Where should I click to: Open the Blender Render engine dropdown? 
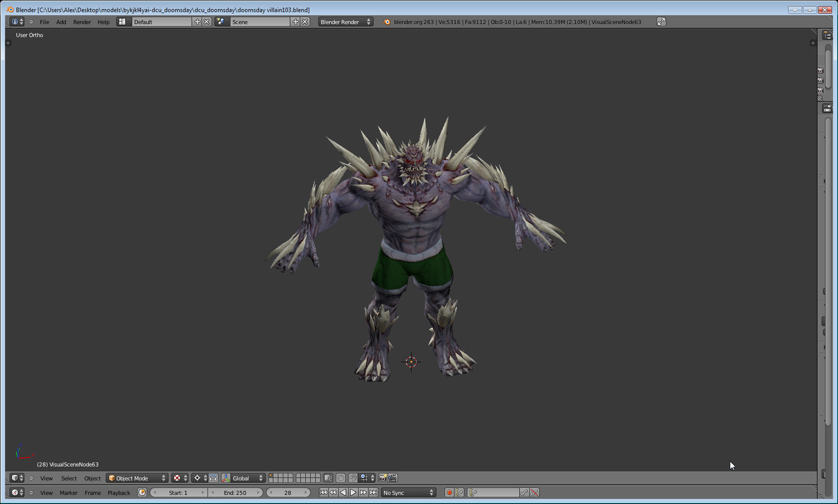tap(346, 22)
